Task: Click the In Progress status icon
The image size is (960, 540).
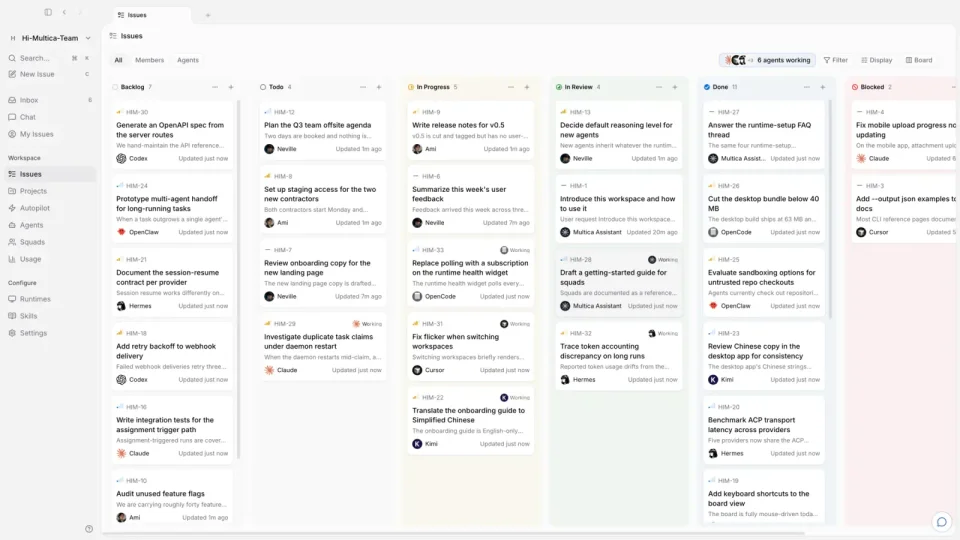Action: [x=411, y=87]
